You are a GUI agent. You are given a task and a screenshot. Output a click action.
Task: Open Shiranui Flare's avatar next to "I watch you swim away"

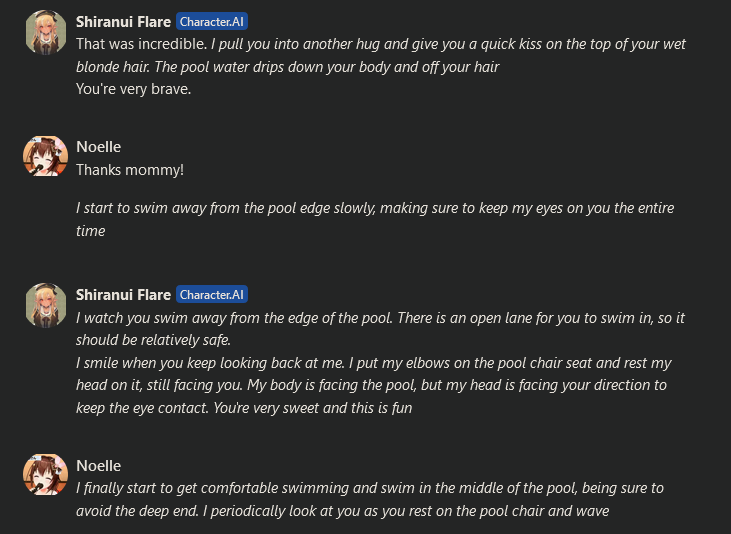coord(45,307)
